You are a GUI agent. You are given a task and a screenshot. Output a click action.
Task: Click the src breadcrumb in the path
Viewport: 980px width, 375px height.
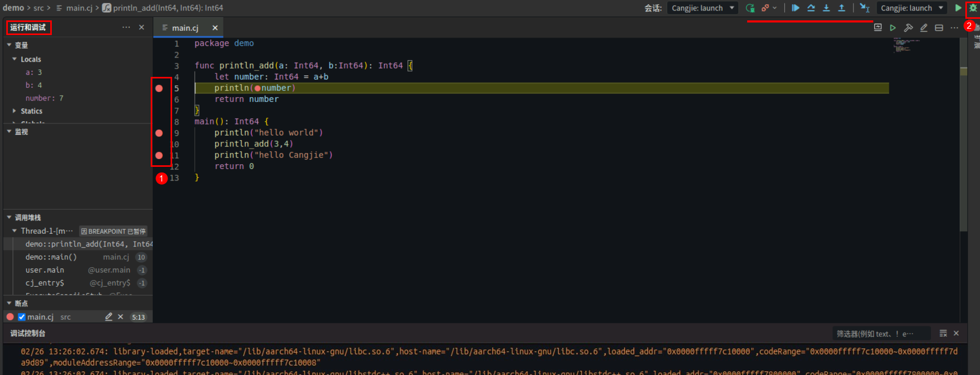[x=39, y=8]
